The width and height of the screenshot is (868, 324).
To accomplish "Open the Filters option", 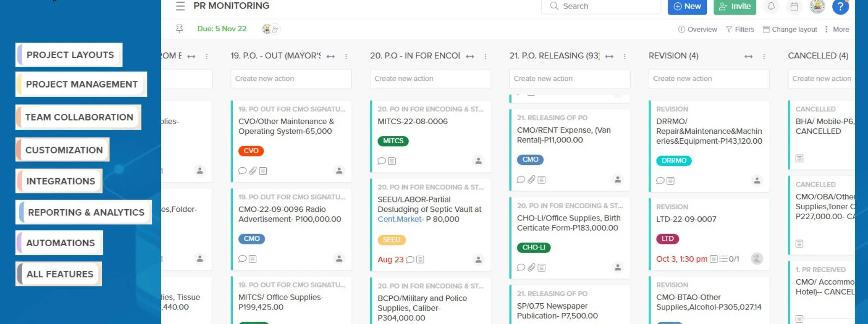I will pos(740,29).
